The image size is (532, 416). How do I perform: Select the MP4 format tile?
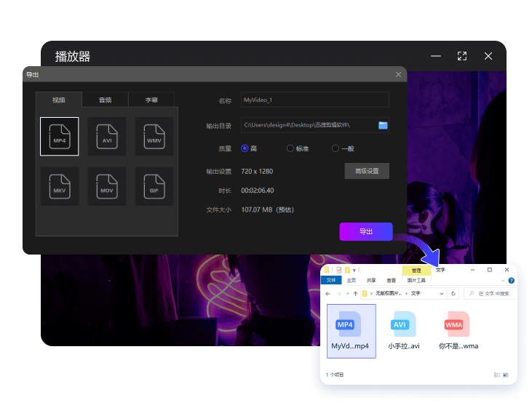point(60,136)
